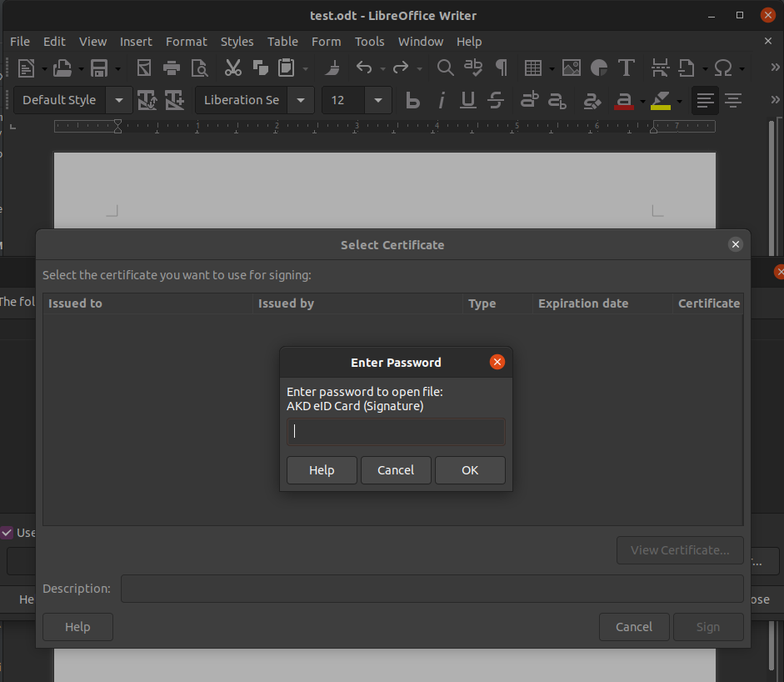Click the Insert Field icon
Image resolution: width=784 pixels, height=682 pixels.
point(687,68)
